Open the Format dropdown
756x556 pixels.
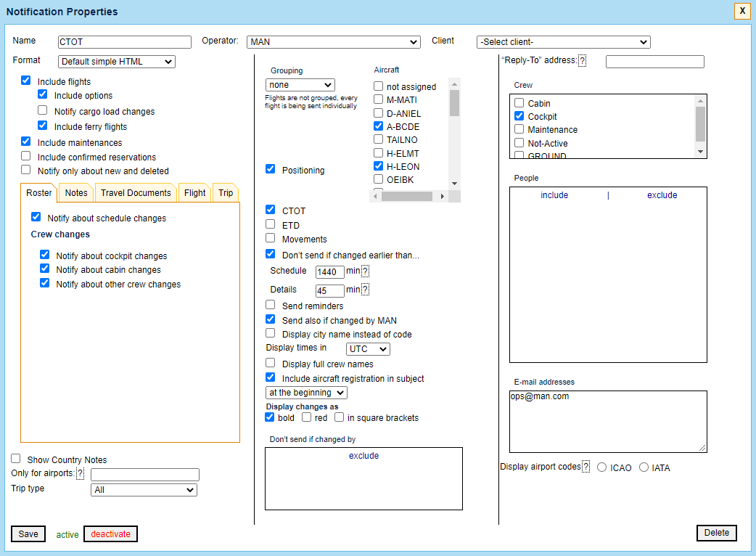(117, 62)
